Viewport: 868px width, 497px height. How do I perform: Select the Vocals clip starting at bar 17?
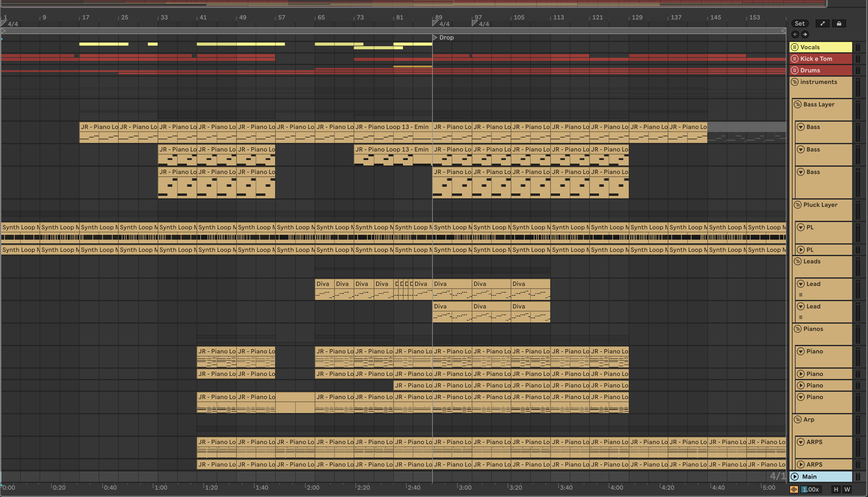tap(104, 44)
